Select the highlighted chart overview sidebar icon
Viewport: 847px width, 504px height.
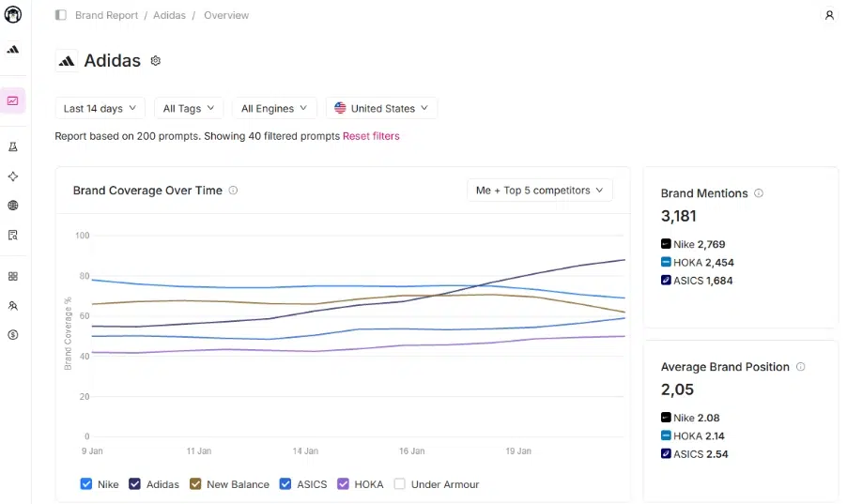[13, 101]
